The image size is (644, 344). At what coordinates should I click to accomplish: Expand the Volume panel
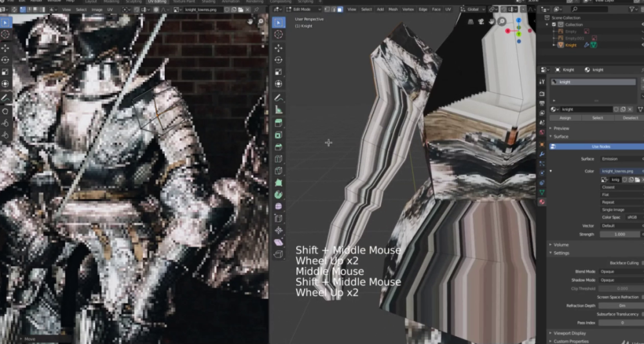(561, 245)
